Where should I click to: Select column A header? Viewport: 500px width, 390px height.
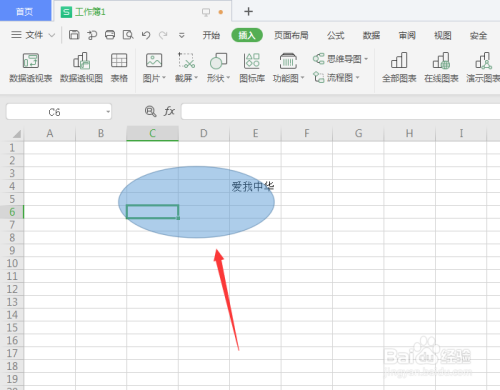tap(50, 134)
